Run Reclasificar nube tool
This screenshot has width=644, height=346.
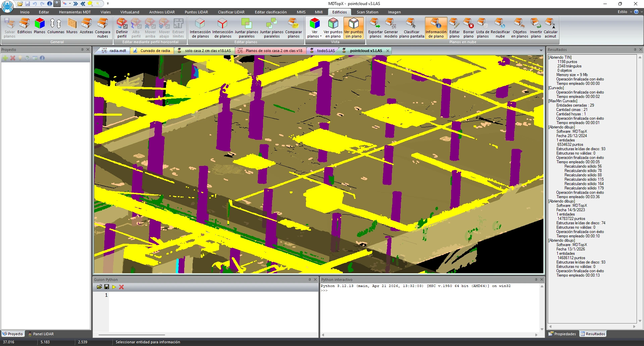[x=500, y=28]
